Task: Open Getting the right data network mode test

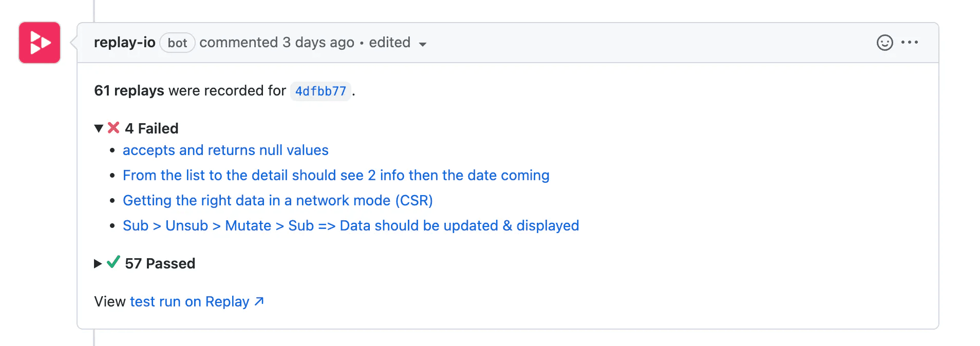Action: tap(277, 200)
